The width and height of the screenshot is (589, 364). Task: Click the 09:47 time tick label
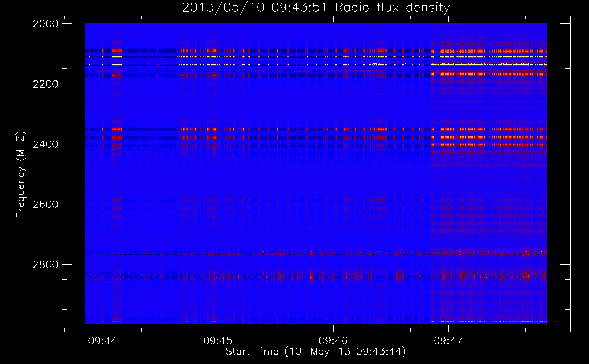[448, 341]
